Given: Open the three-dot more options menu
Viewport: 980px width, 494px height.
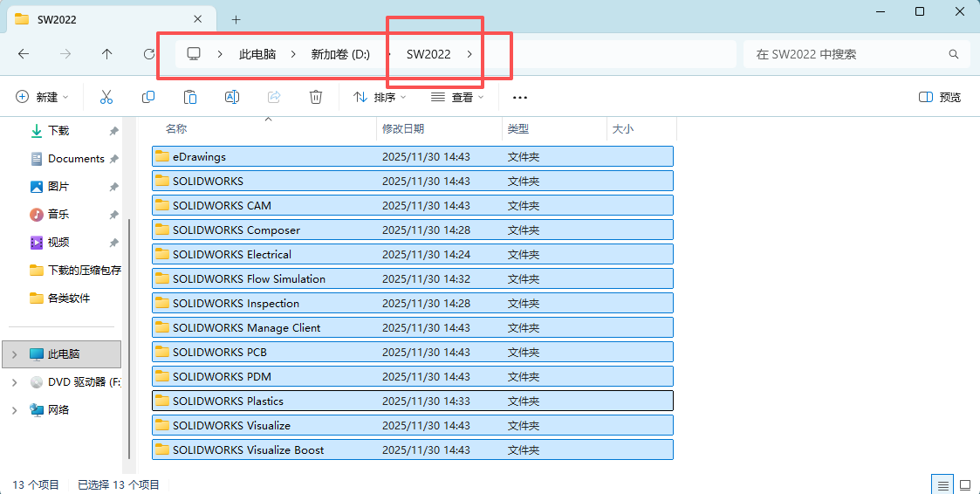Looking at the screenshot, I should [x=520, y=97].
